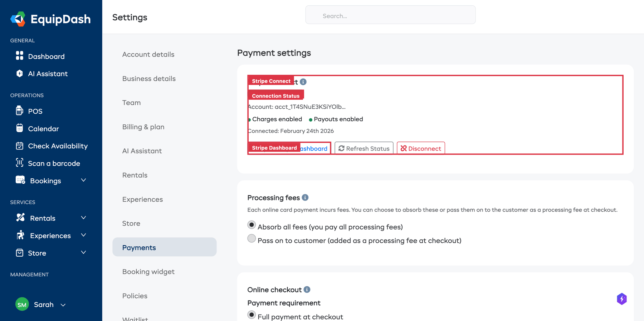Open the purple lightning quick-action widget

pyautogui.click(x=622, y=299)
